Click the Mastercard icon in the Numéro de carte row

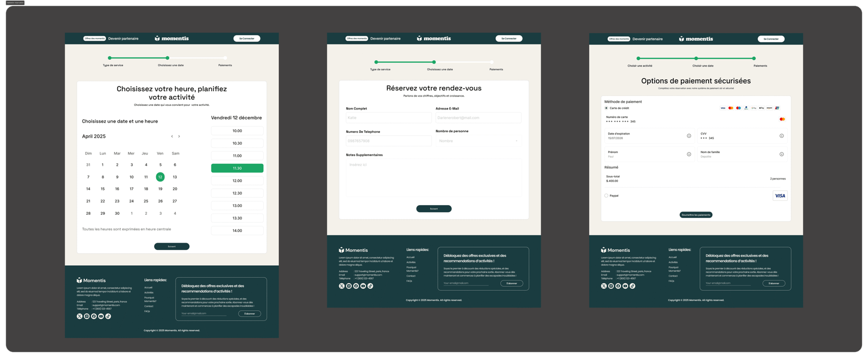pyautogui.click(x=782, y=119)
